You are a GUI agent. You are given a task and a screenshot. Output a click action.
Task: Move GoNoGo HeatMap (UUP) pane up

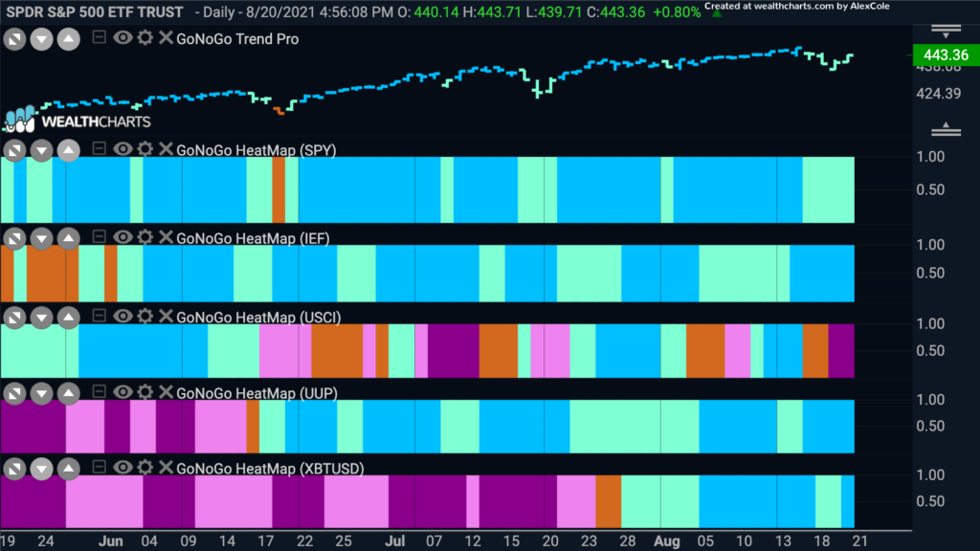click(68, 393)
